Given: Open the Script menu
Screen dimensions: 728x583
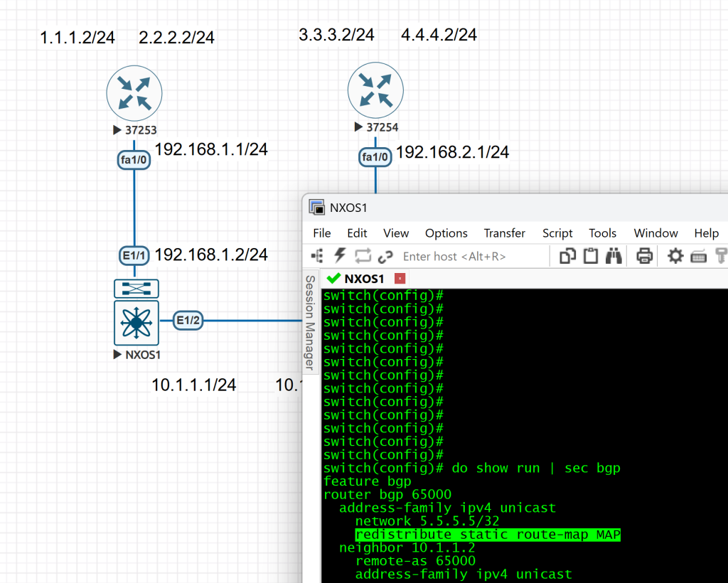Looking at the screenshot, I should (x=557, y=233).
